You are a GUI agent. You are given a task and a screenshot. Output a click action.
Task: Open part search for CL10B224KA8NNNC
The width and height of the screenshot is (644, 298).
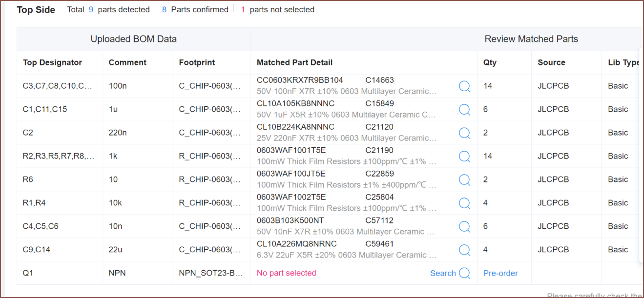464,133
